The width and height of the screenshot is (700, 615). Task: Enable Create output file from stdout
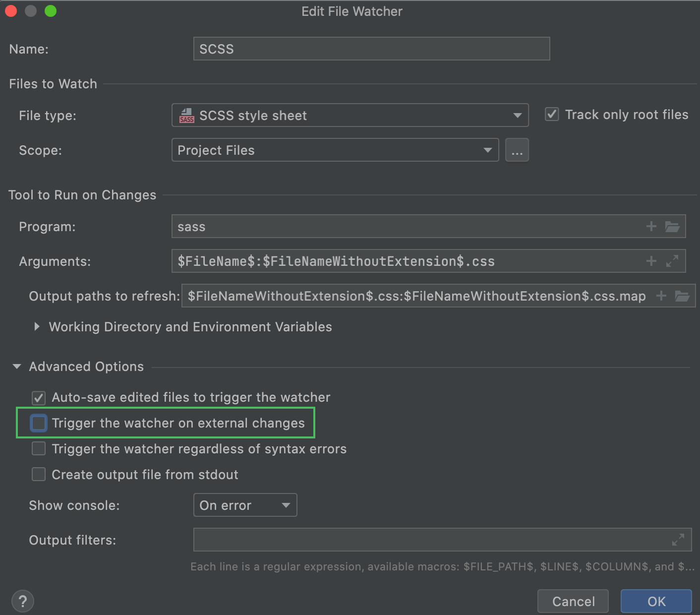coord(38,474)
